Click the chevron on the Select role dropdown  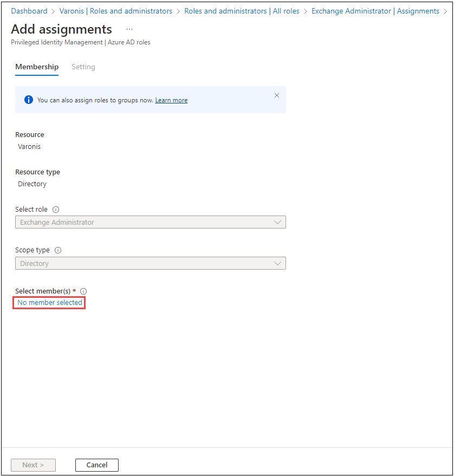[278, 222]
